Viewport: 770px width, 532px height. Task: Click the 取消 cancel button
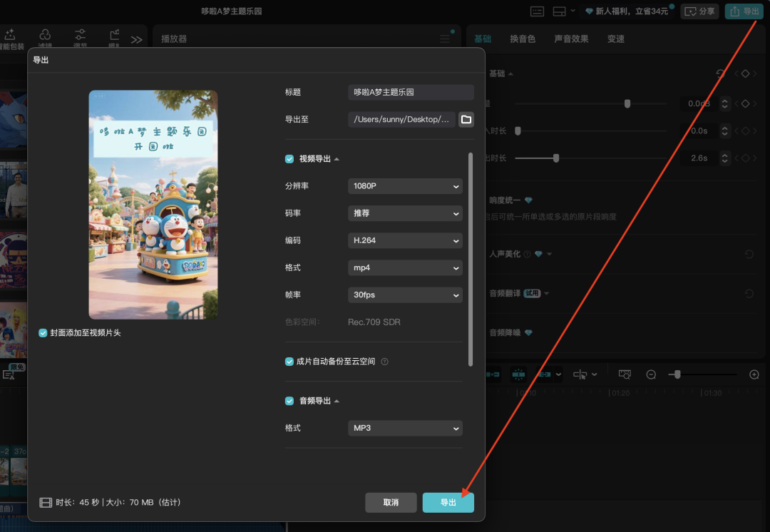(391, 502)
